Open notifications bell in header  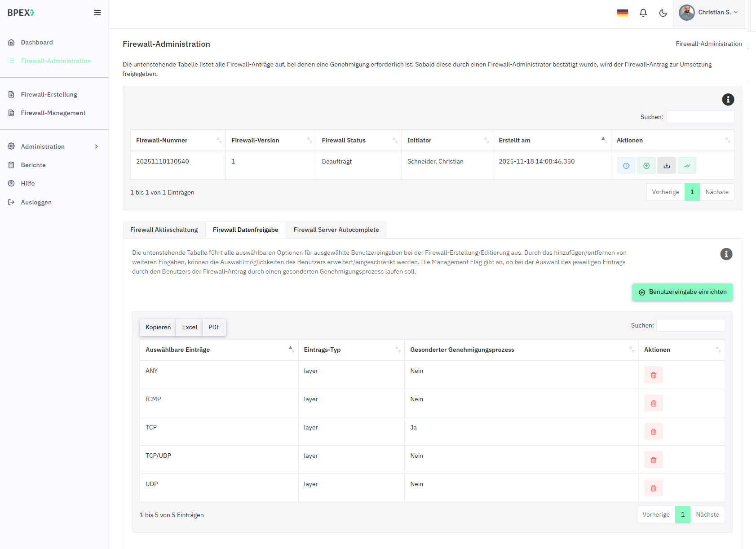point(643,13)
